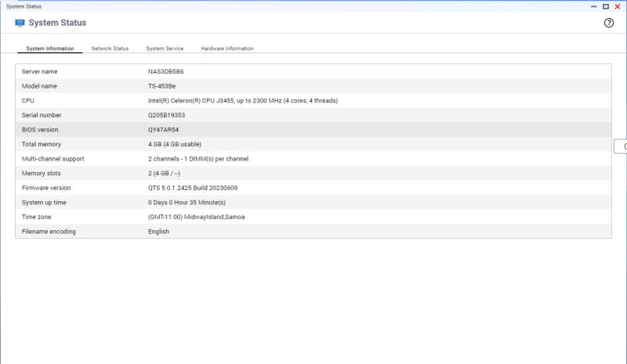
Task: Click the filename encoding value English
Action: [159, 232]
